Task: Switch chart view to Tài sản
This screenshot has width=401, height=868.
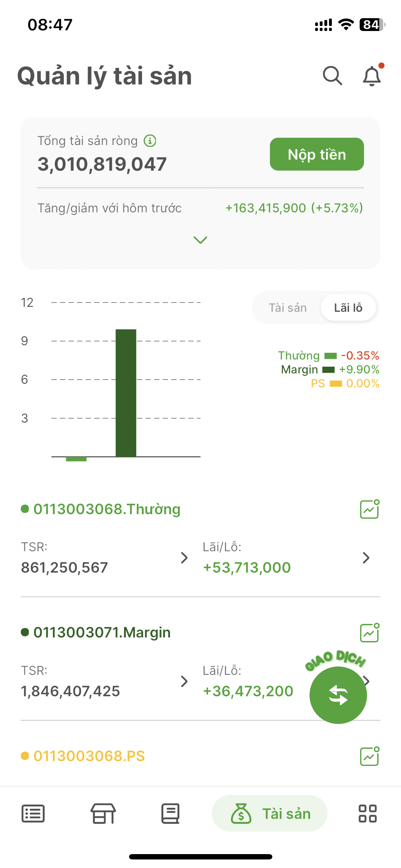Action: coord(287,308)
